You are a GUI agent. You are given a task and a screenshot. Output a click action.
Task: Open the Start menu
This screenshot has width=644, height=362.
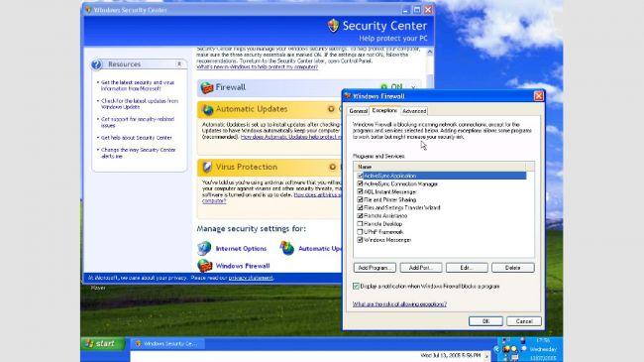(x=103, y=343)
